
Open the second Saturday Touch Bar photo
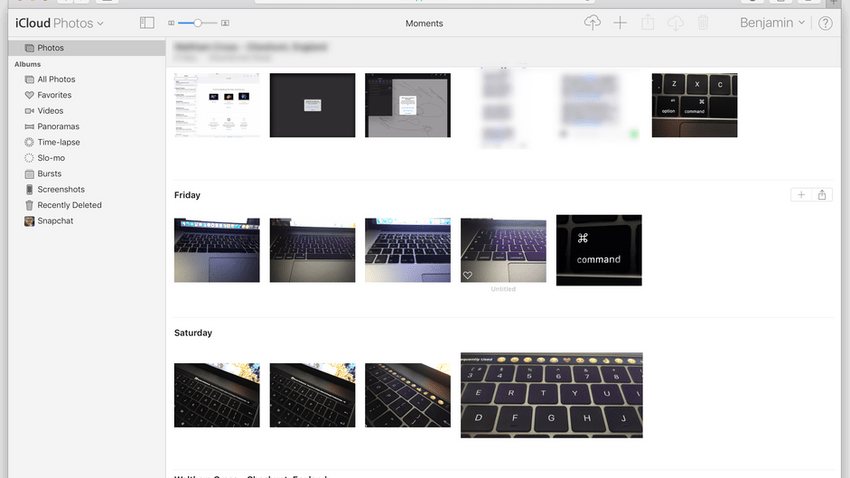click(312, 395)
